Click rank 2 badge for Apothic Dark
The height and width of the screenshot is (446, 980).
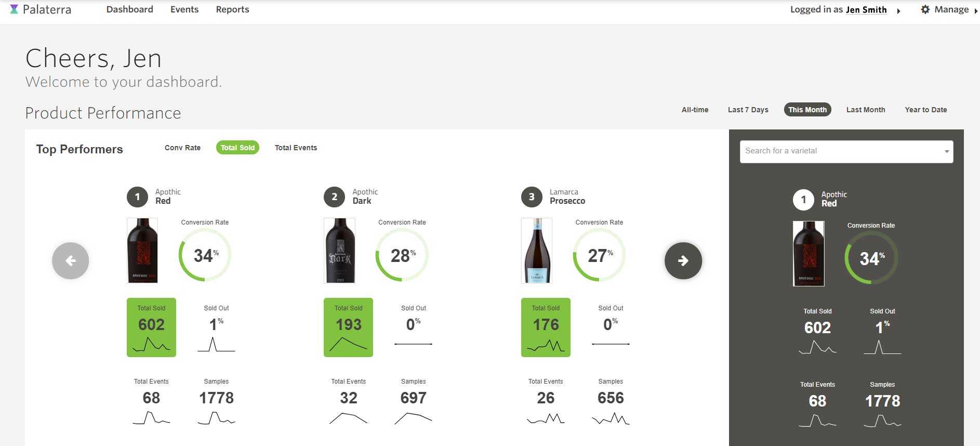point(334,197)
